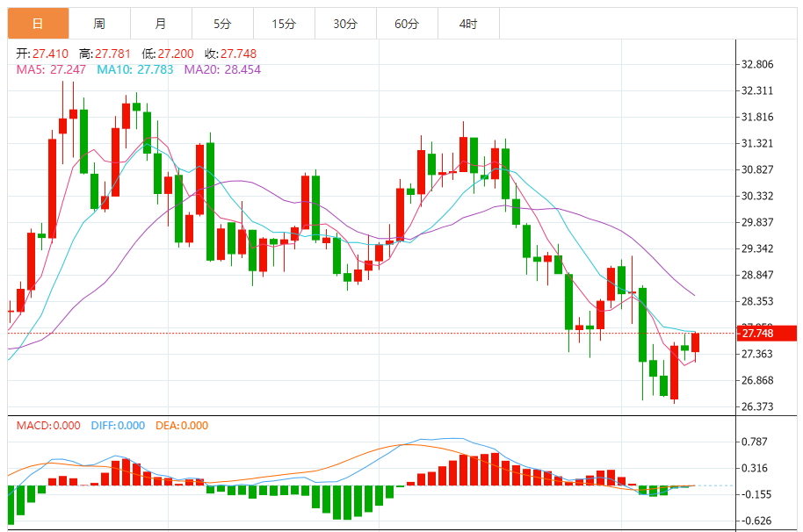The image size is (803, 532).
Task: Click the 0.316 MACD axis label
Action: [x=755, y=468]
